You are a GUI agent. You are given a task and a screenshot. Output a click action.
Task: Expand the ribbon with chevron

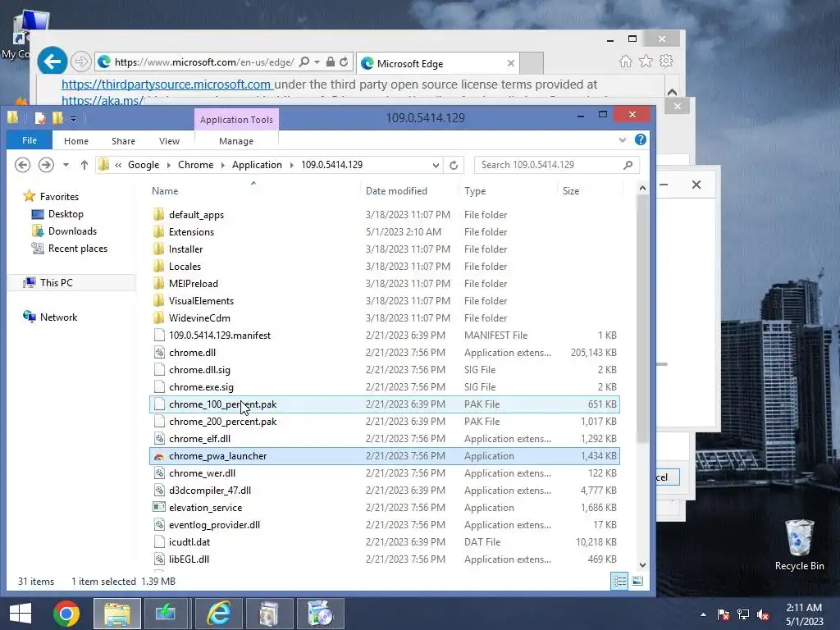(623, 139)
